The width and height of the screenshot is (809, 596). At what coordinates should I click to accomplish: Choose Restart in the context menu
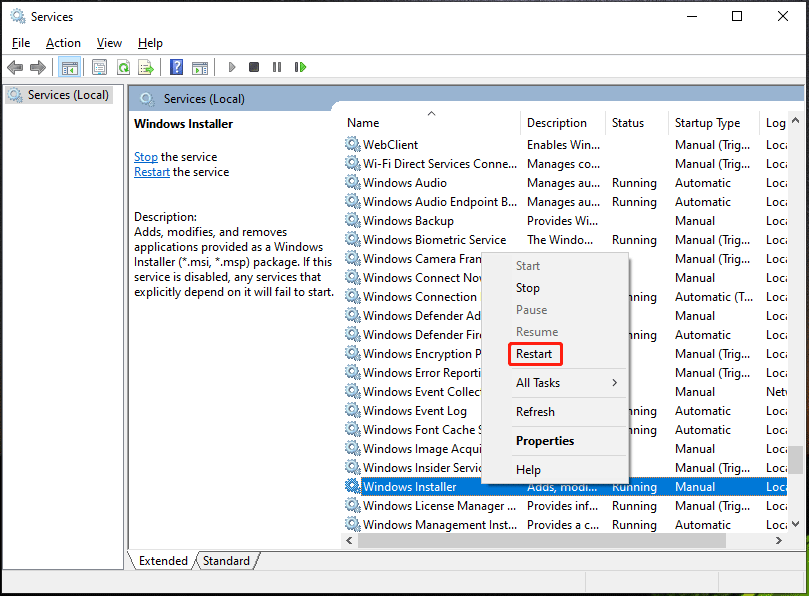pyautogui.click(x=556, y=354)
